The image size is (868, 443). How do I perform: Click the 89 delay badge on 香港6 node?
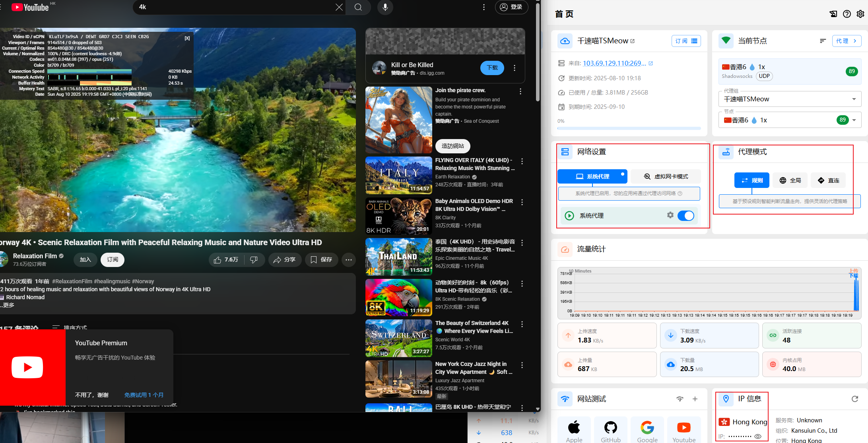[x=852, y=72]
